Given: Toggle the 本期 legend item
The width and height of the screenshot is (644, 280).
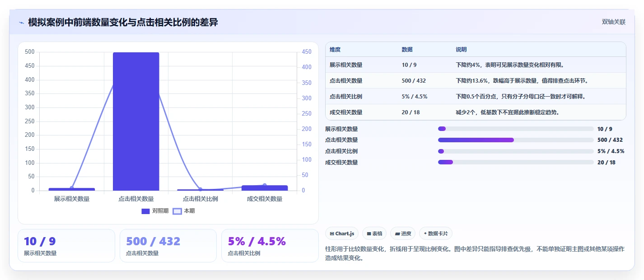Looking at the screenshot, I should pos(184,211).
